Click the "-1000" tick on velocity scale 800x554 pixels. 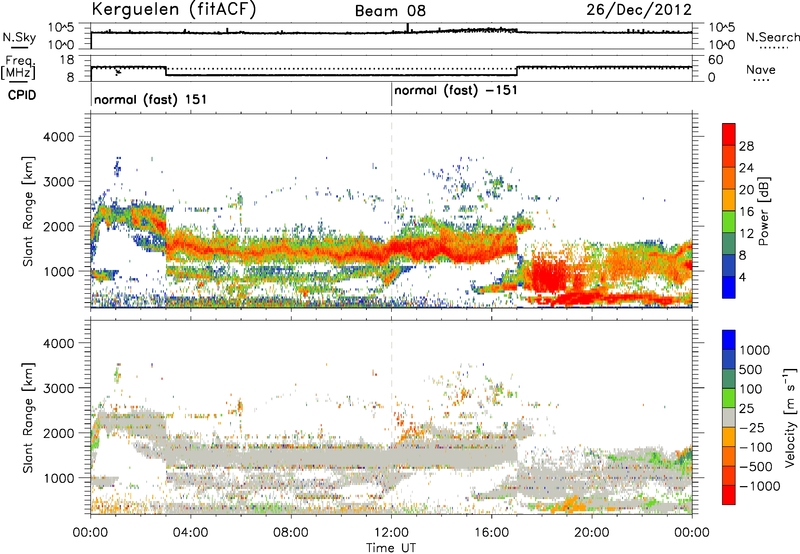(x=759, y=486)
